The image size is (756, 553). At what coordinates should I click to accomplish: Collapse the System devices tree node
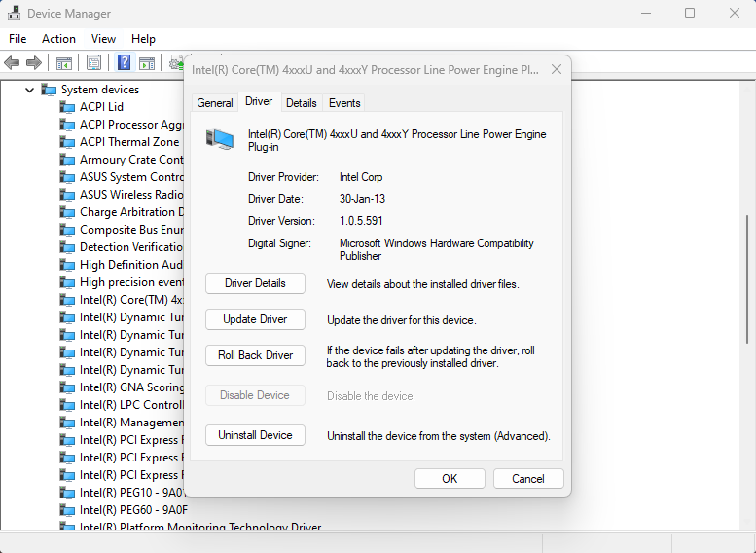(x=29, y=90)
